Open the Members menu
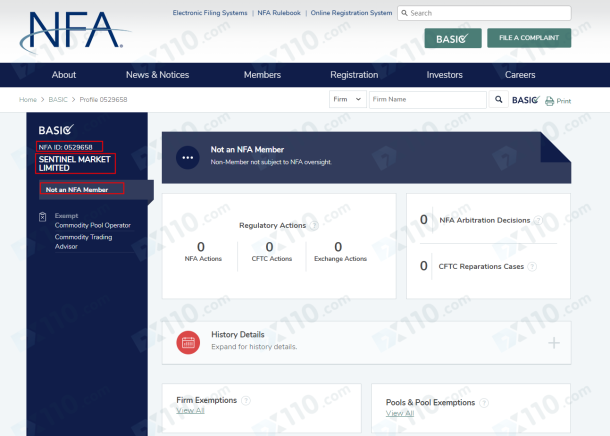 [262, 75]
